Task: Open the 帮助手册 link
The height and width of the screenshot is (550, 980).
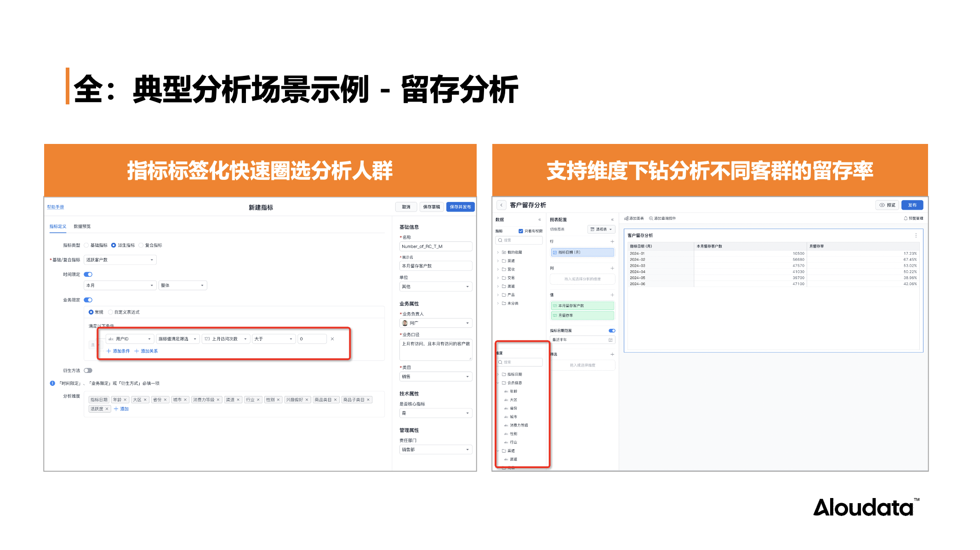Action: [56, 207]
